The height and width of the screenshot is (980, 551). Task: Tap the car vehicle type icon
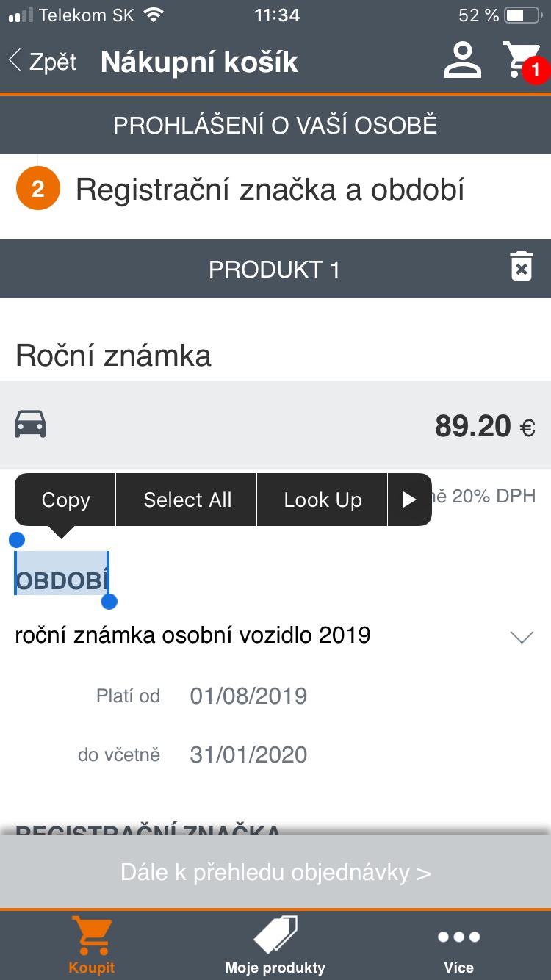click(31, 425)
